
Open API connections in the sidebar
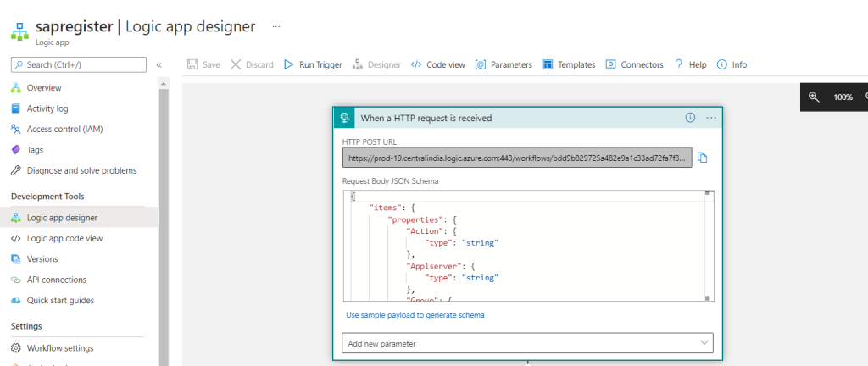pyautogui.click(x=57, y=280)
